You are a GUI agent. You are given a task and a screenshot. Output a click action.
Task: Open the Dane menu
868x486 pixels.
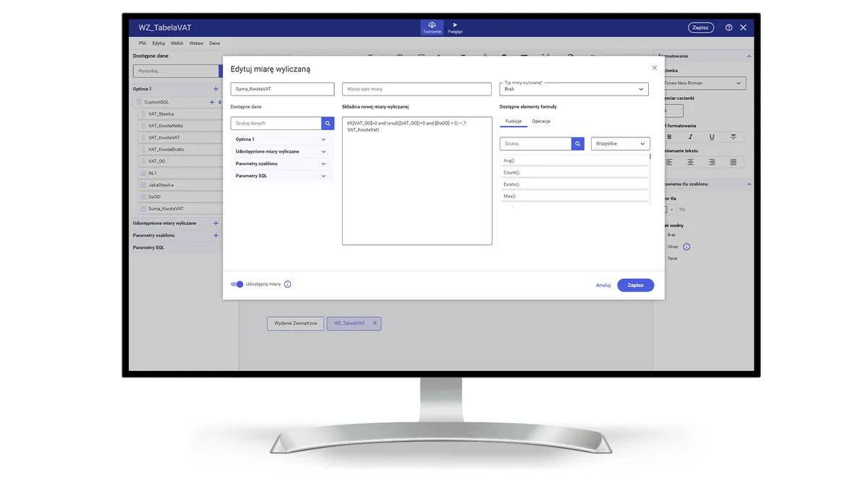214,43
